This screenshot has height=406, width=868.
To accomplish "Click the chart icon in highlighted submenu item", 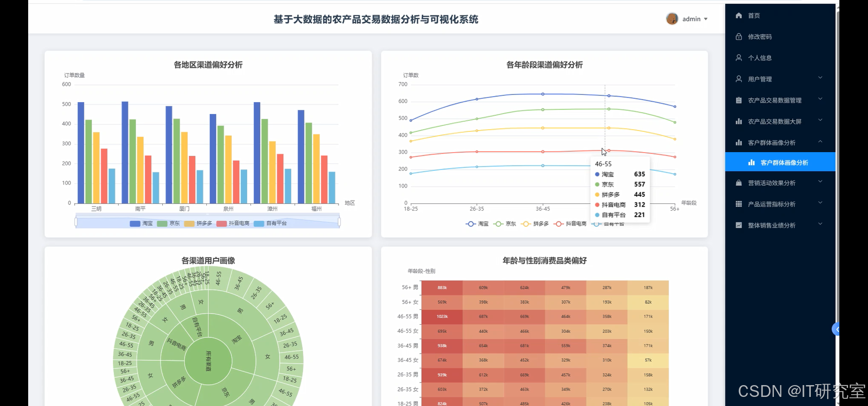I will click(751, 163).
